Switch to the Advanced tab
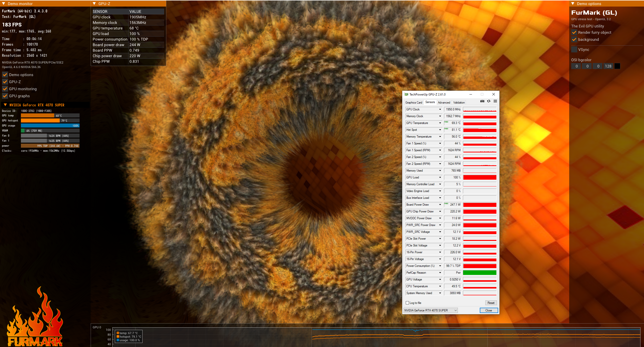The image size is (644, 347). point(444,103)
